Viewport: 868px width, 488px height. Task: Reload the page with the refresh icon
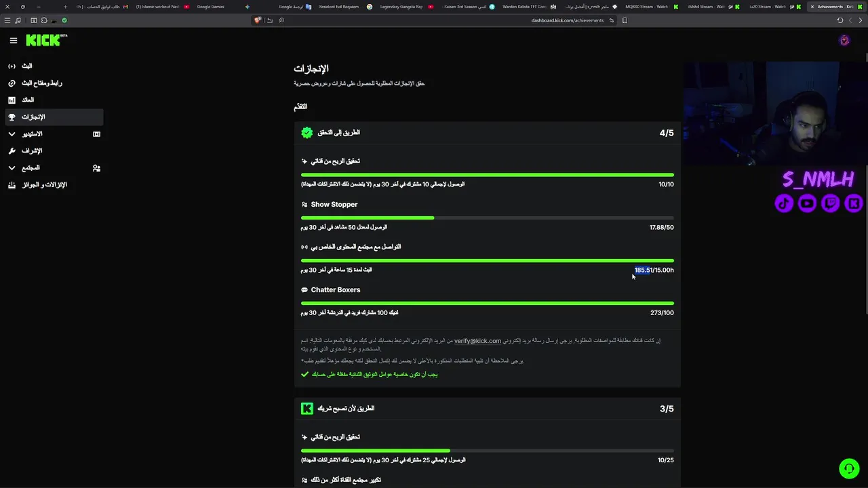[840, 20]
